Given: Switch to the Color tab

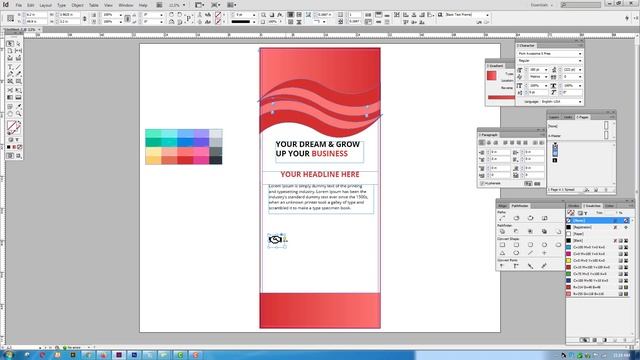Looking at the screenshot, I should pos(610,206).
